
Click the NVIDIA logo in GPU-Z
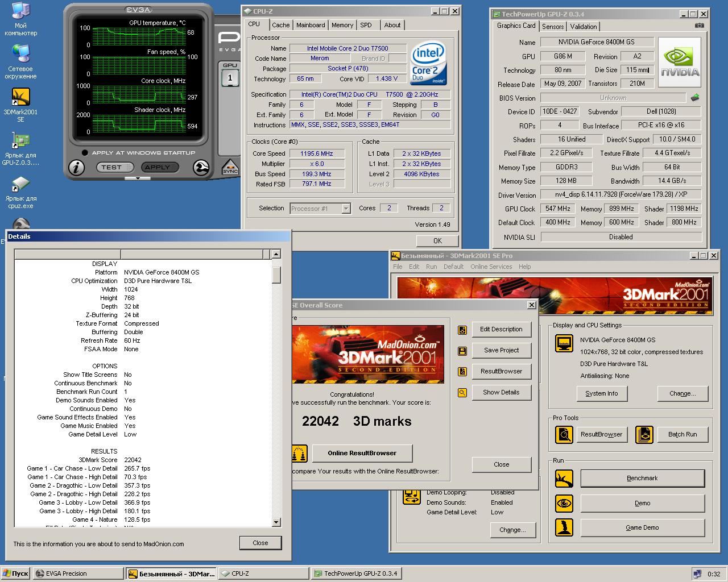(x=680, y=62)
